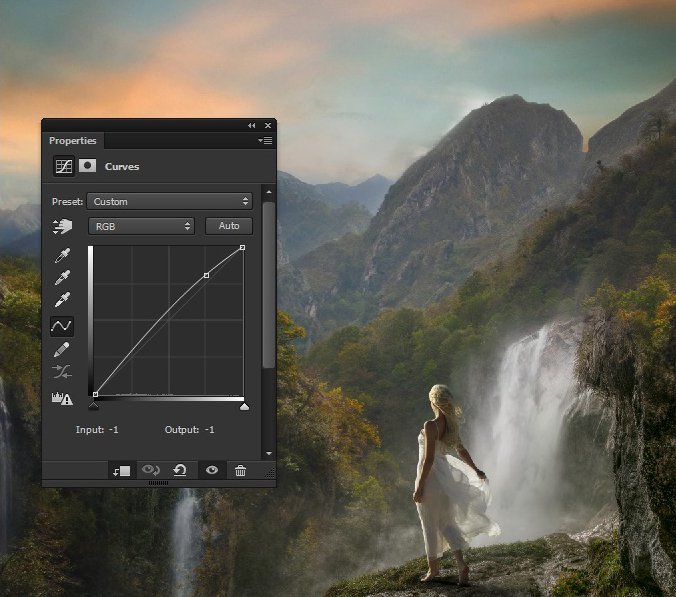The image size is (676, 597).
Task: Select the on-image targeted adjustment hand tool
Action: point(63,227)
